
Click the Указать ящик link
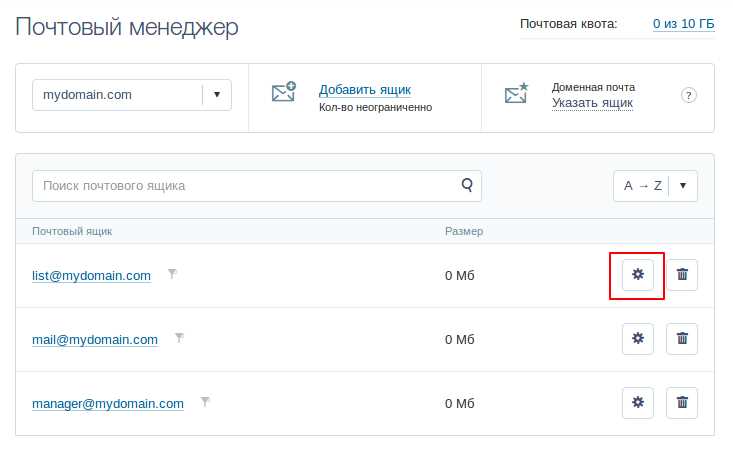pyautogui.click(x=592, y=103)
